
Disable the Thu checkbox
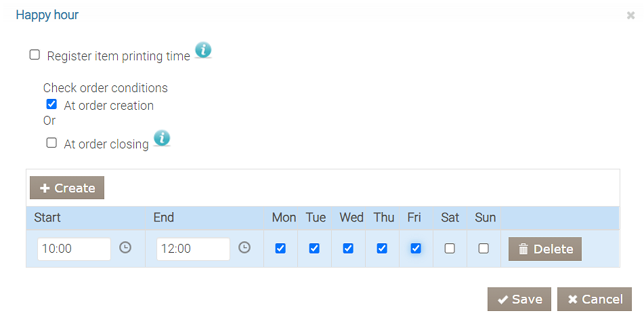[382, 249]
